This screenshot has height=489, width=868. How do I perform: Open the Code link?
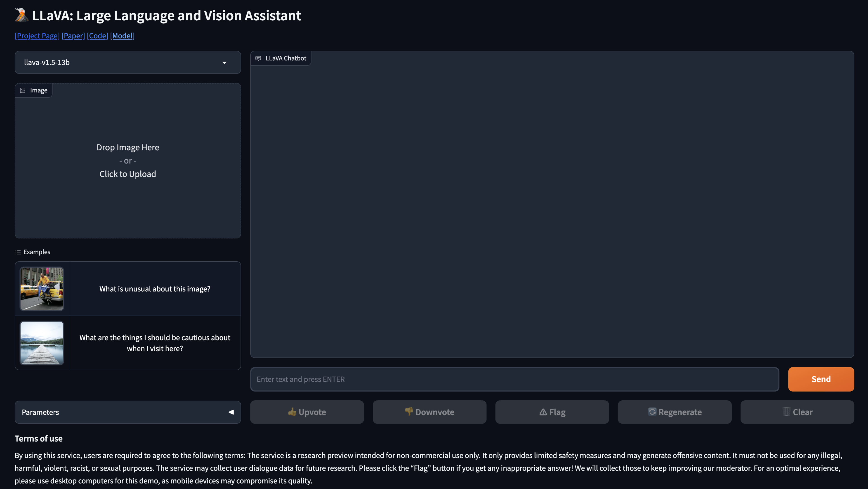[x=97, y=36]
